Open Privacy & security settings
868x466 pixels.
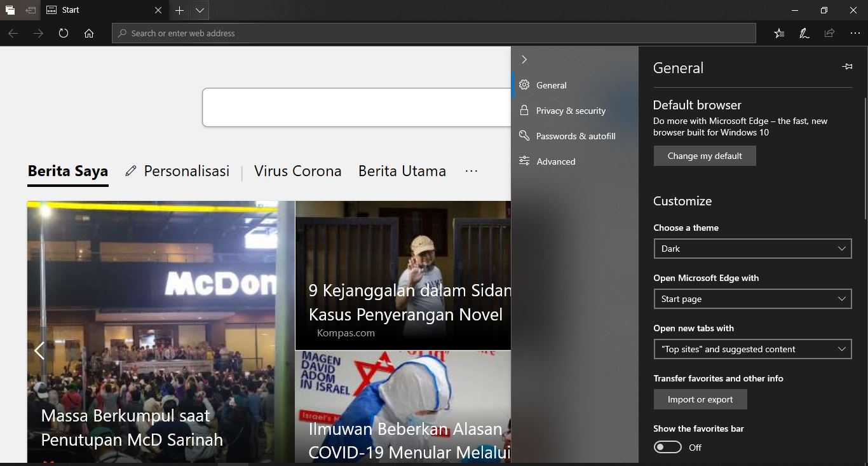(x=570, y=110)
